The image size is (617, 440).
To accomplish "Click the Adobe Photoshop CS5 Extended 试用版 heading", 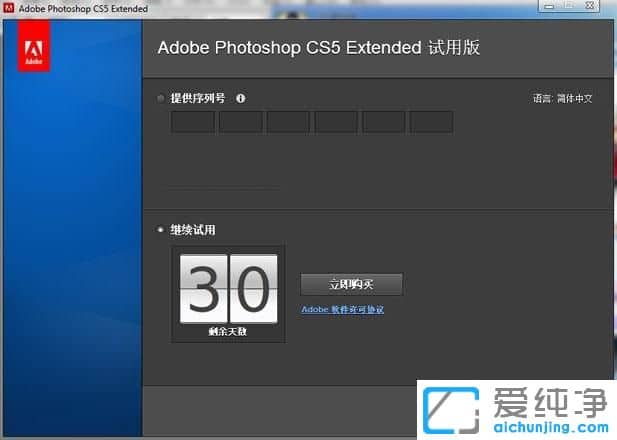I will point(319,48).
